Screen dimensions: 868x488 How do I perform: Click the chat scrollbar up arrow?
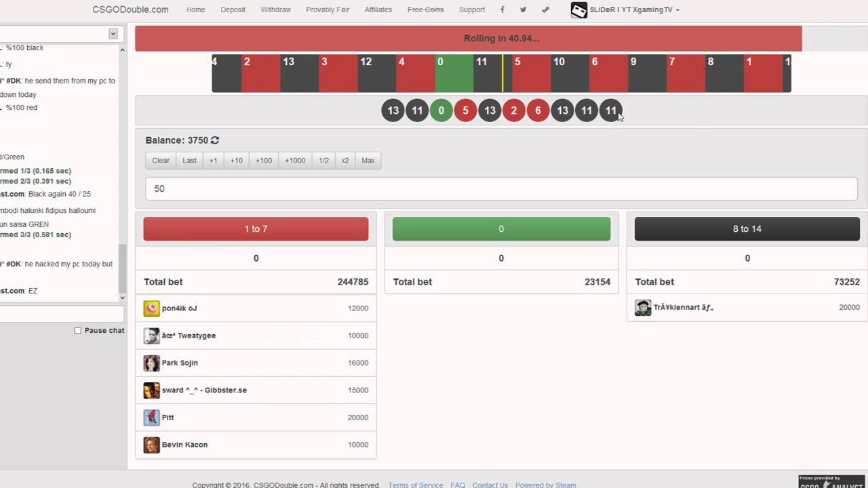click(122, 49)
